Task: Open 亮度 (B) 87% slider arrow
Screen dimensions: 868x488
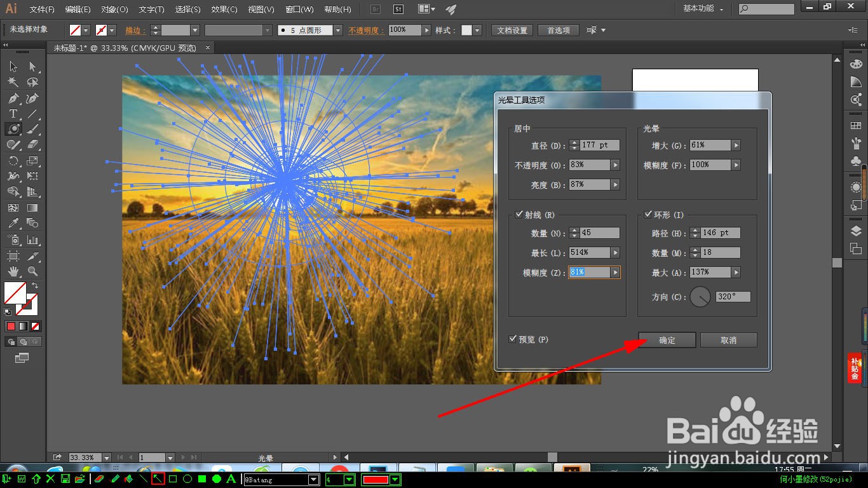Action: coord(615,184)
